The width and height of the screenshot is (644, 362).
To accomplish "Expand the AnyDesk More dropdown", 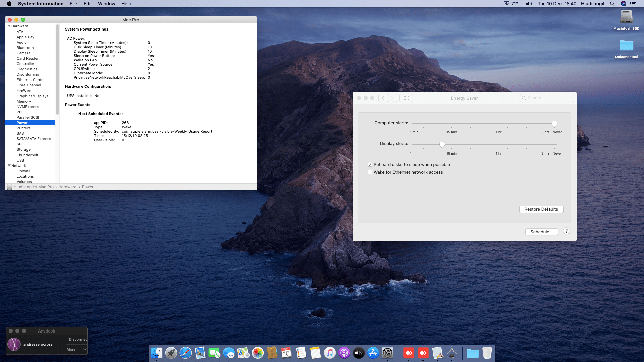I will [x=76, y=349].
